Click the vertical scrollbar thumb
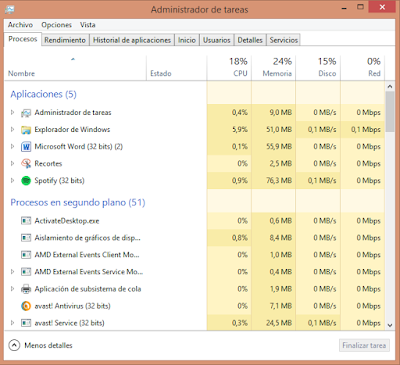This screenshot has height=365, width=400. 390,112
